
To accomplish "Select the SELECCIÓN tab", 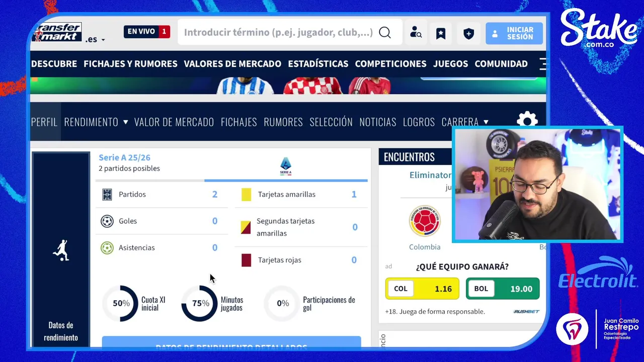I will [x=331, y=122].
